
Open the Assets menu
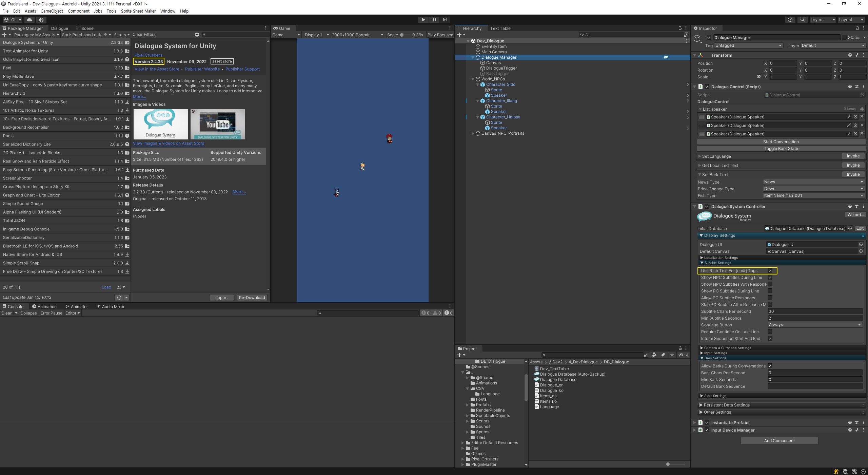point(30,11)
